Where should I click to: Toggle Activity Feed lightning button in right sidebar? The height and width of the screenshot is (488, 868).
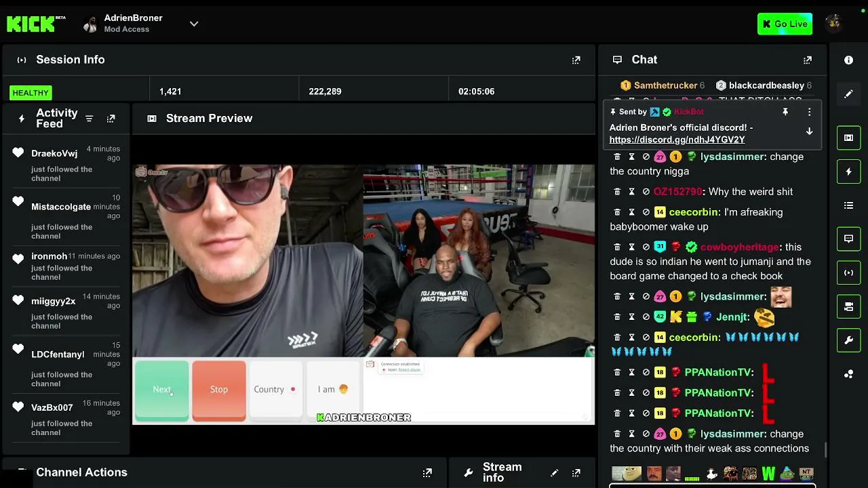pyautogui.click(x=848, y=171)
